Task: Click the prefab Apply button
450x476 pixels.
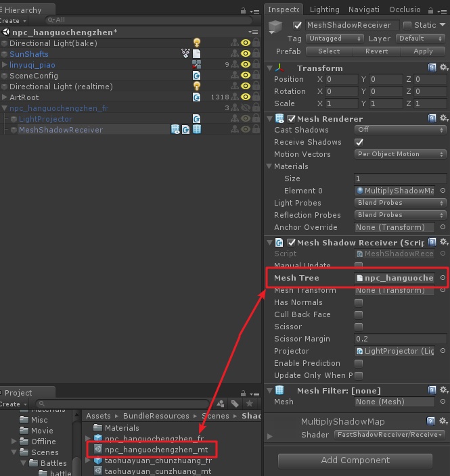Action: 423,51
